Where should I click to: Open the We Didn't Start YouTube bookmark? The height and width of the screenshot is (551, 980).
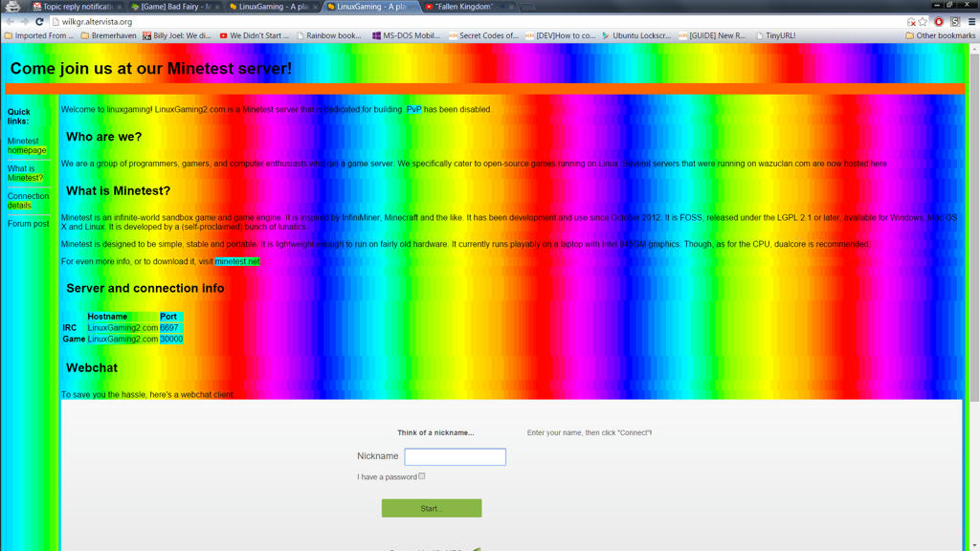254,35
